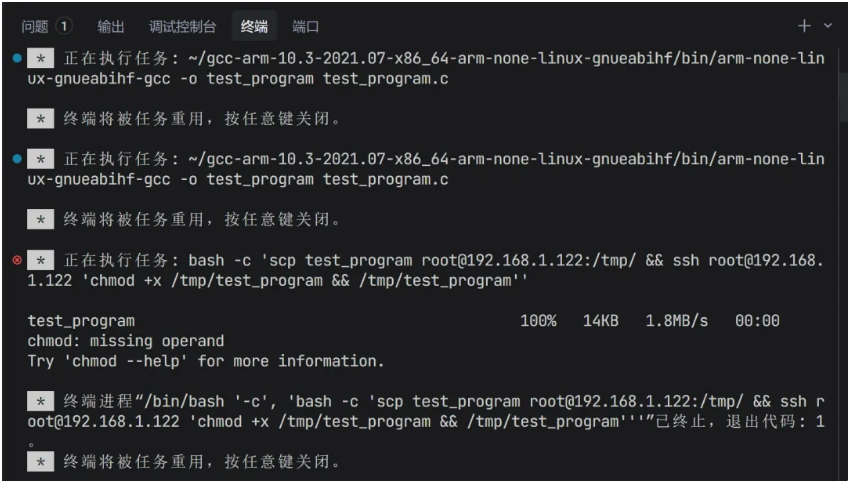Click the asterisk icon on the last 终端将被任务重用 line

(x=40, y=462)
